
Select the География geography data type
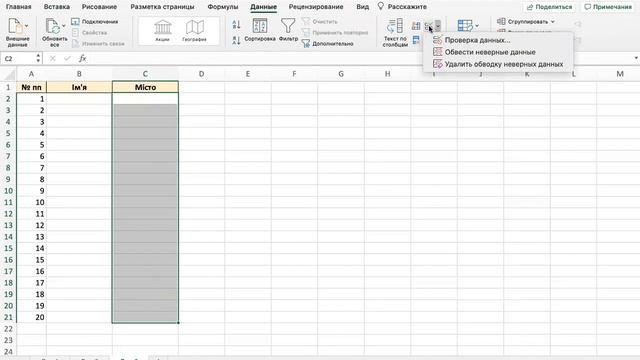click(194, 31)
